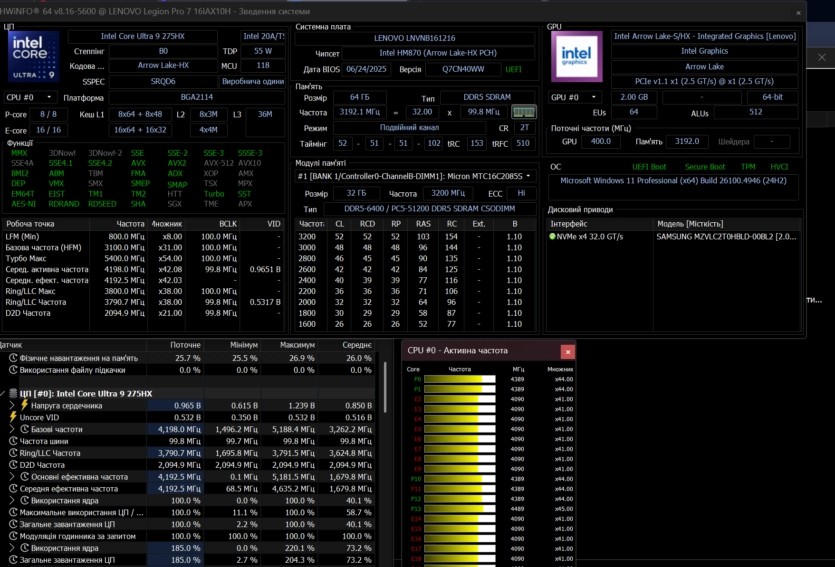The height and width of the screenshot is (567, 835).
Task: Click the clock icon beside D2D Частота sensor
Action: [12, 464]
